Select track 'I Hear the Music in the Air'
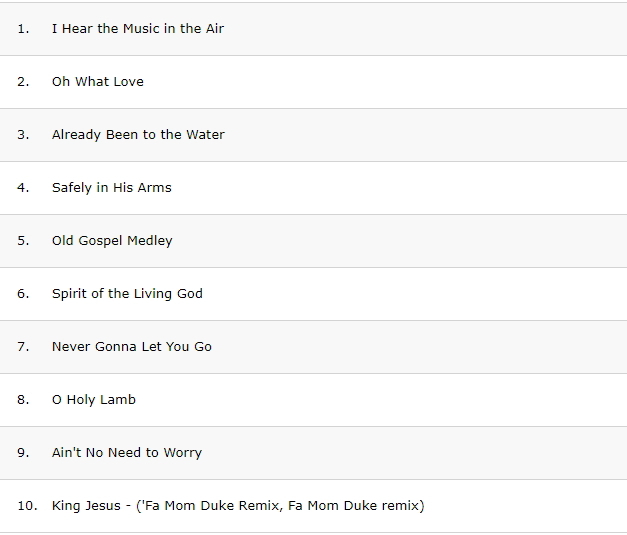This screenshot has height=535, width=627. pyautogui.click(x=138, y=29)
